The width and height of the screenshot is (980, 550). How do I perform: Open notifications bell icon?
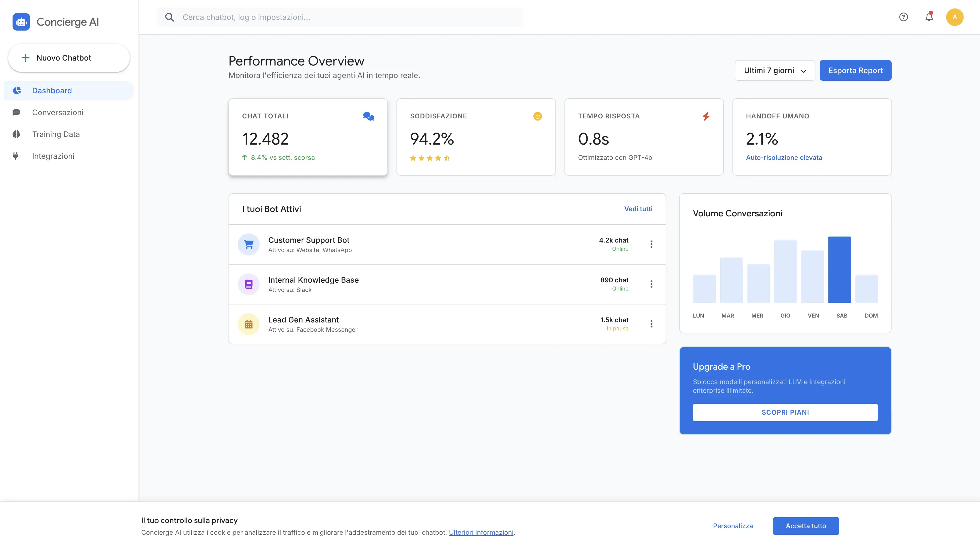click(929, 17)
